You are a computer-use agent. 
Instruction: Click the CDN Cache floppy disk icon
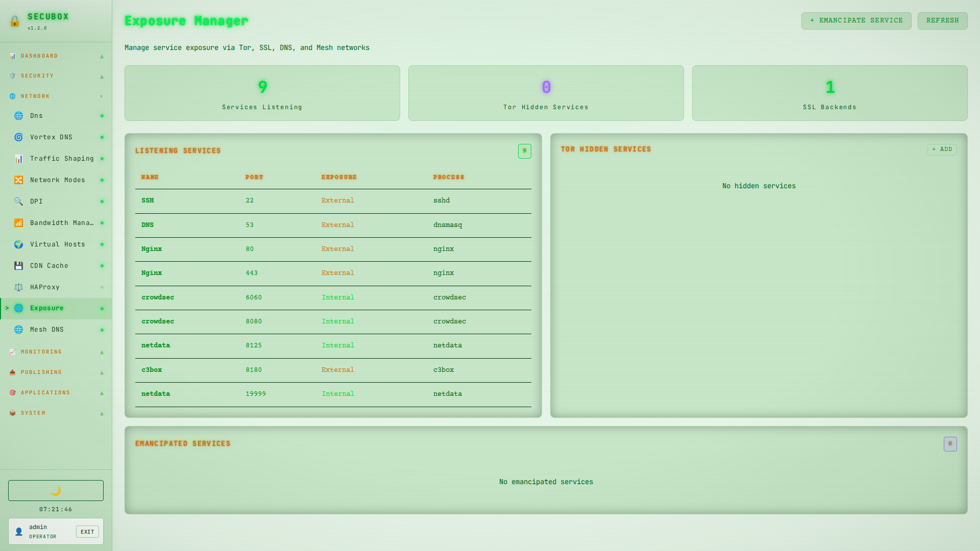tap(18, 266)
